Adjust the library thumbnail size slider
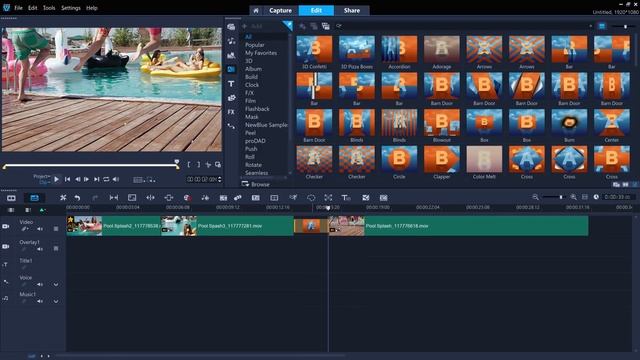Image resolution: width=640 pixels, height=360 pixels. [x=625, y=26]
